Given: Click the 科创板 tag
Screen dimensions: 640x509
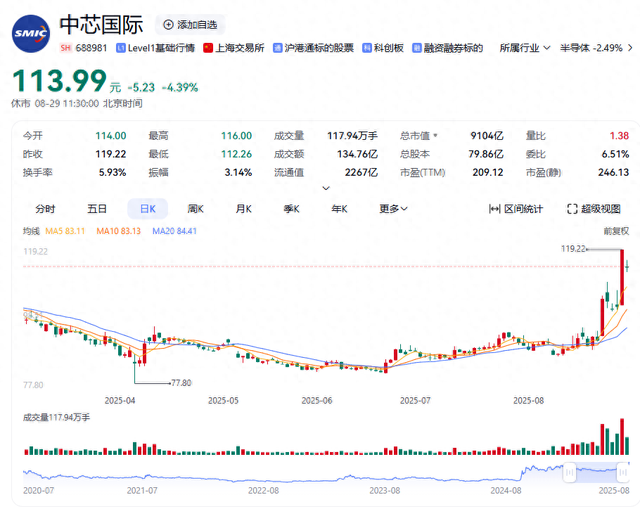Looking at the screenshot, I should tap(383, 48).
